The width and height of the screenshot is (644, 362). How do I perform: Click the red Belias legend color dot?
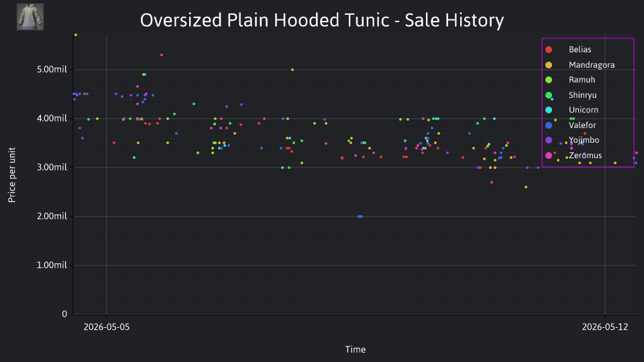click(549, 50)
